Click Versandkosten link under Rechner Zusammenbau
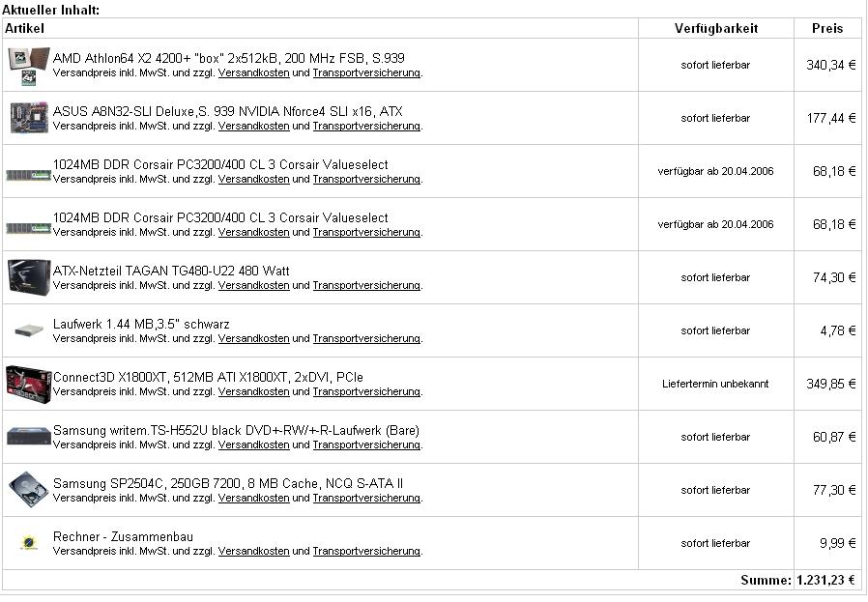The height and width of the screenshot is (602, 868). tap(253, 551)
